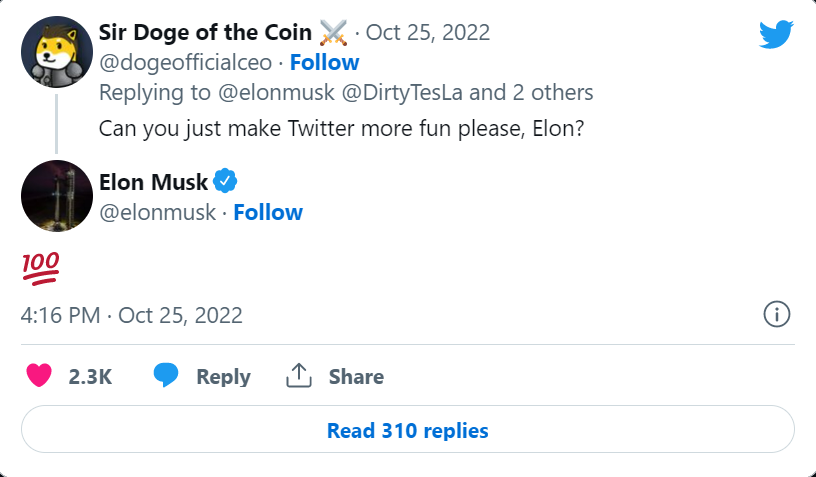The image size is (816, 477).
Task: Like the tweet with heart icon
Action: (39, 376)
